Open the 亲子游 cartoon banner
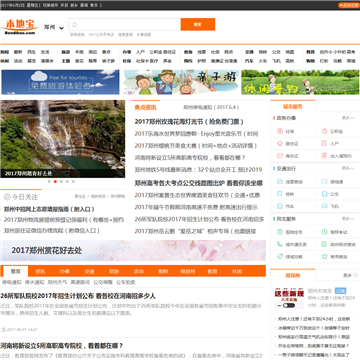The image size is (360, 360). tap(182, 82)
